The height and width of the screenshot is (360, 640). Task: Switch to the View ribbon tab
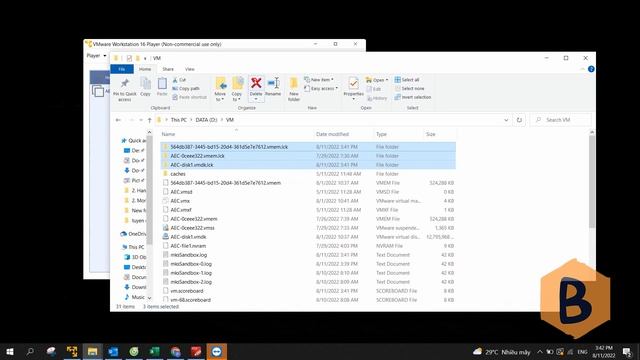coord(190,69)
